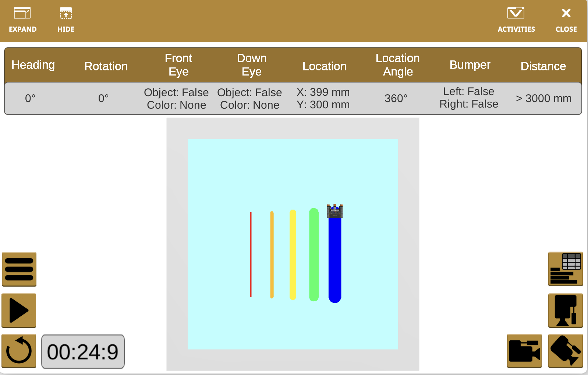This screenshot has width=588, height=375.
Task: Select the Front Eye column header
Action: (x=178, y=65)
